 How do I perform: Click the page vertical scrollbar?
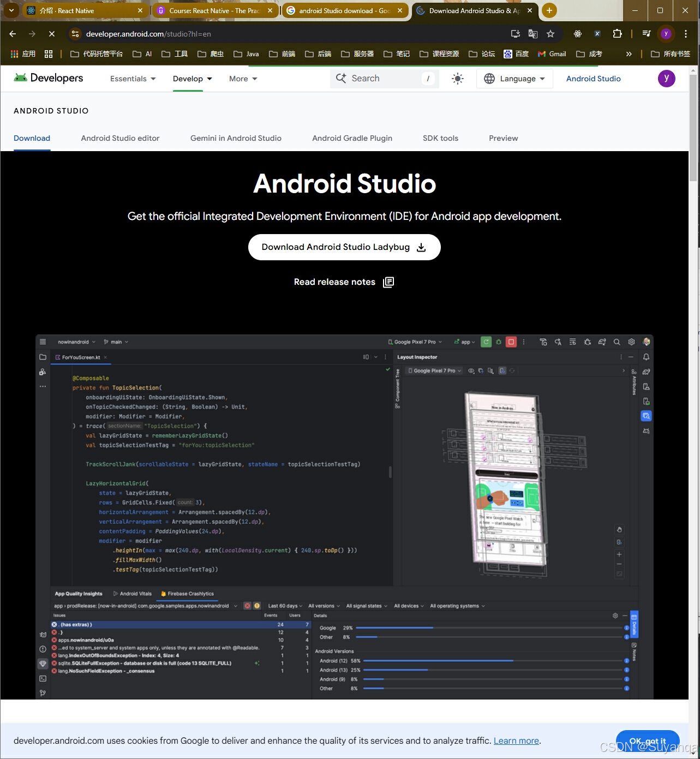click(x=694, y=128)
